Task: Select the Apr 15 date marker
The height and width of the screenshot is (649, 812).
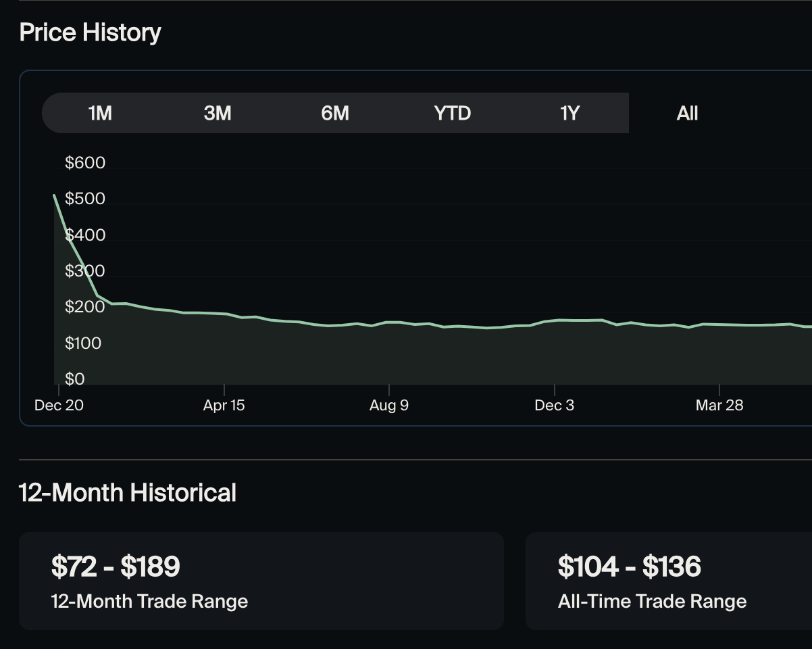Action: (224, 404)
